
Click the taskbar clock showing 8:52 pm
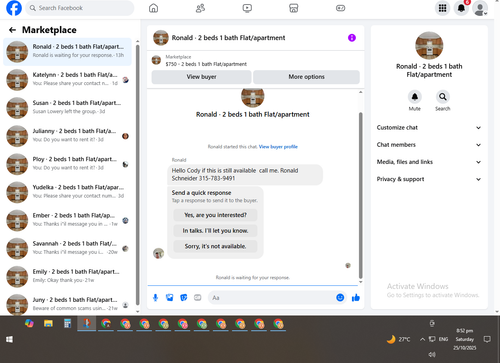click(465, 339)
